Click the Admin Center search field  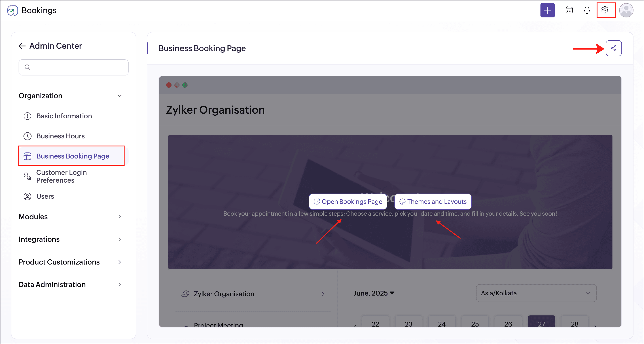pos(74,67)
